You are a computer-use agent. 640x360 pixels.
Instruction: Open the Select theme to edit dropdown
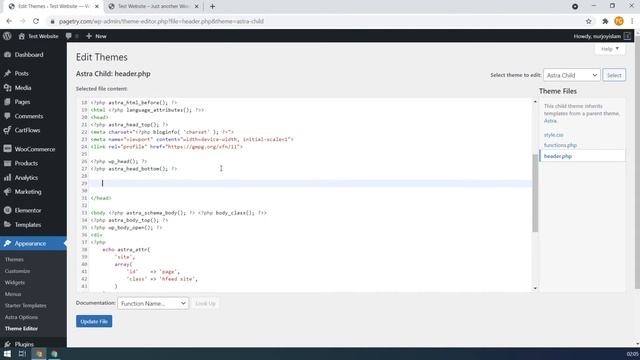(x=571, y=75)
